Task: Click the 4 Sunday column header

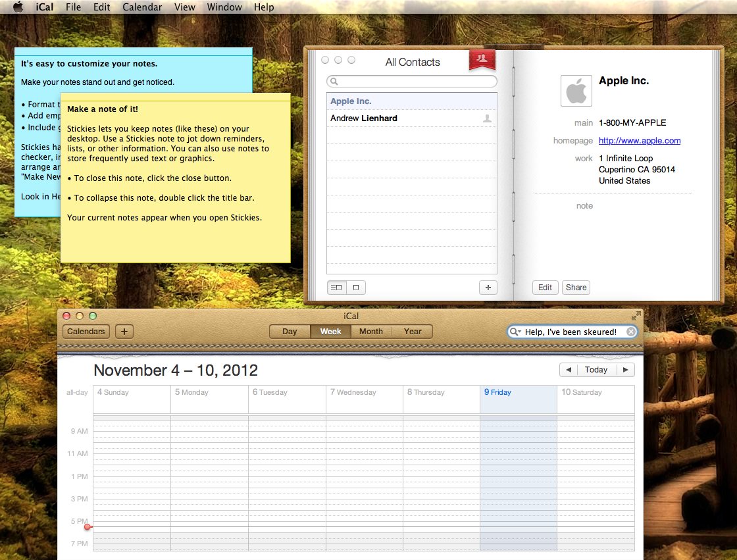Action: tap(113, 392)
